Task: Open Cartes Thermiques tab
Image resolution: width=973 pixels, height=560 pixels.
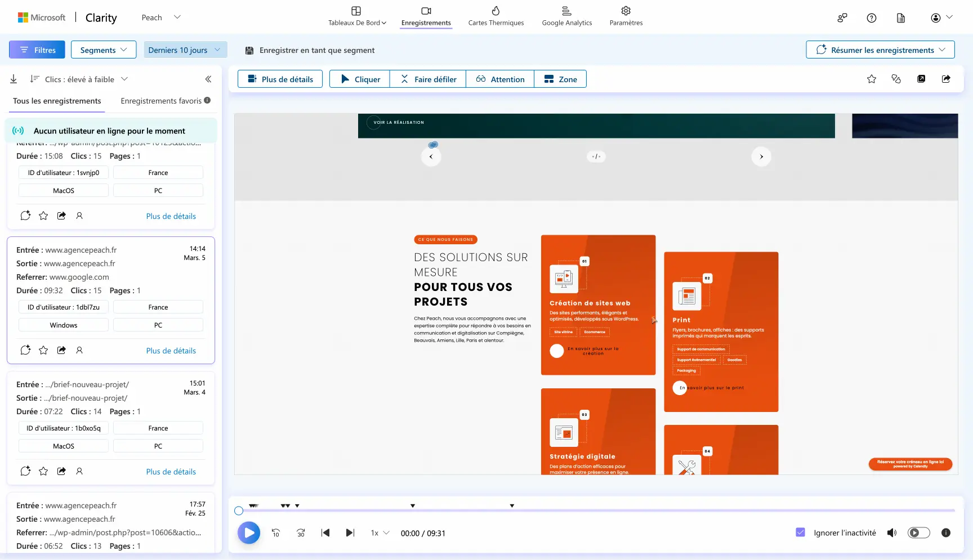Action: (x=496, y=16)
